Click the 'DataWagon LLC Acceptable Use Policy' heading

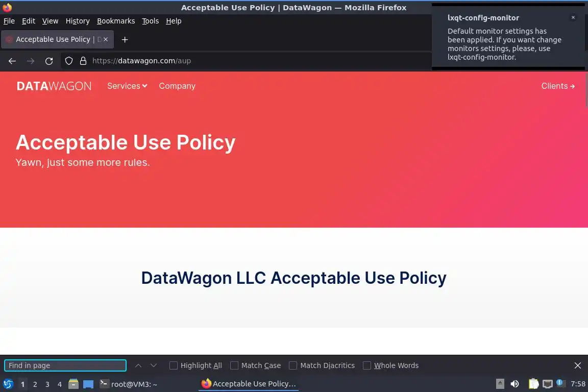click(293, 278)
